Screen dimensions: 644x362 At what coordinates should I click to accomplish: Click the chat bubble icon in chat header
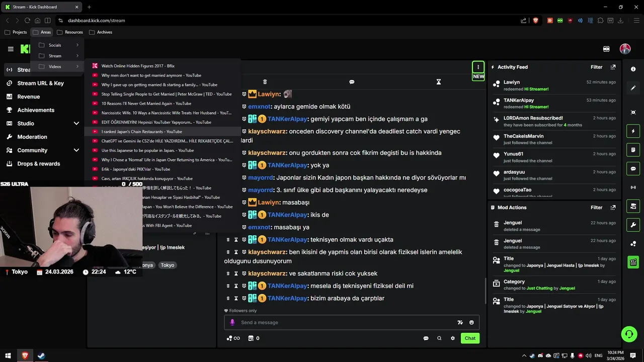[x=352, y=81]
